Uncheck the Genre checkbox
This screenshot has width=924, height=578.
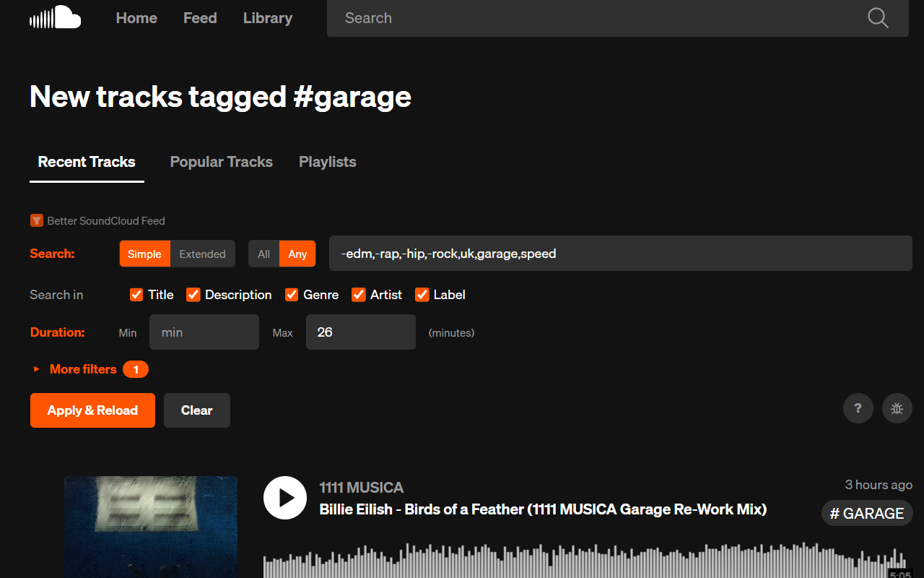point(292,295)
